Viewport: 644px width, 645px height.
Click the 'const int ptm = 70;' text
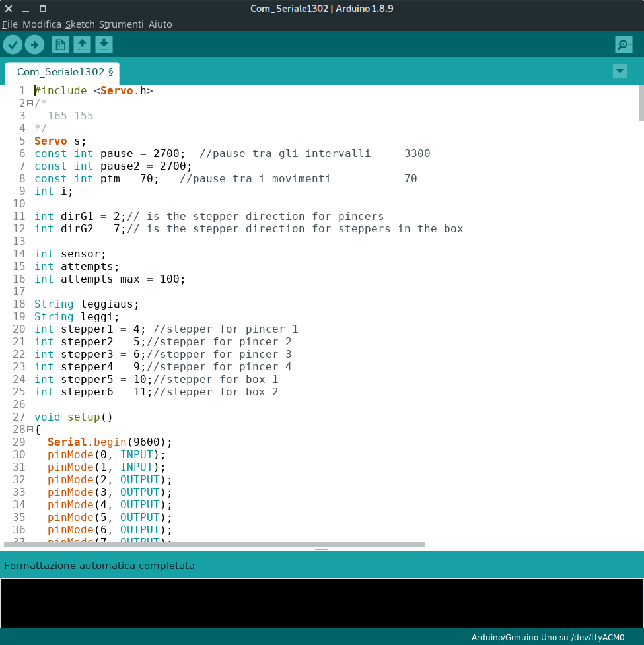[x=96, y=178]
